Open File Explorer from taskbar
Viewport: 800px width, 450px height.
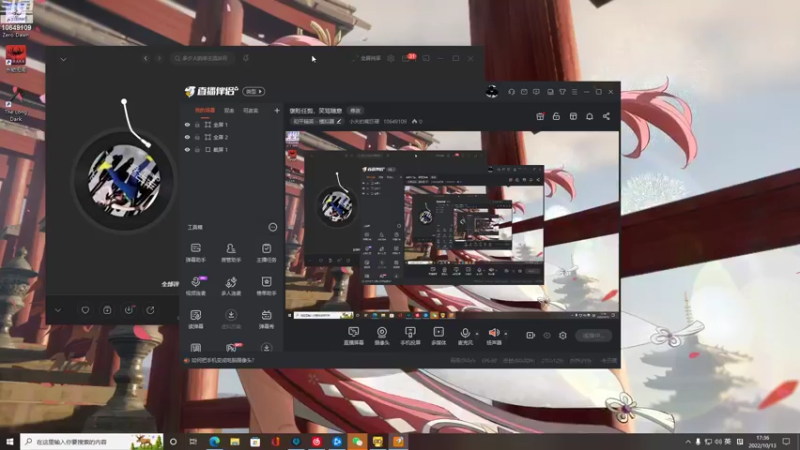235,442
